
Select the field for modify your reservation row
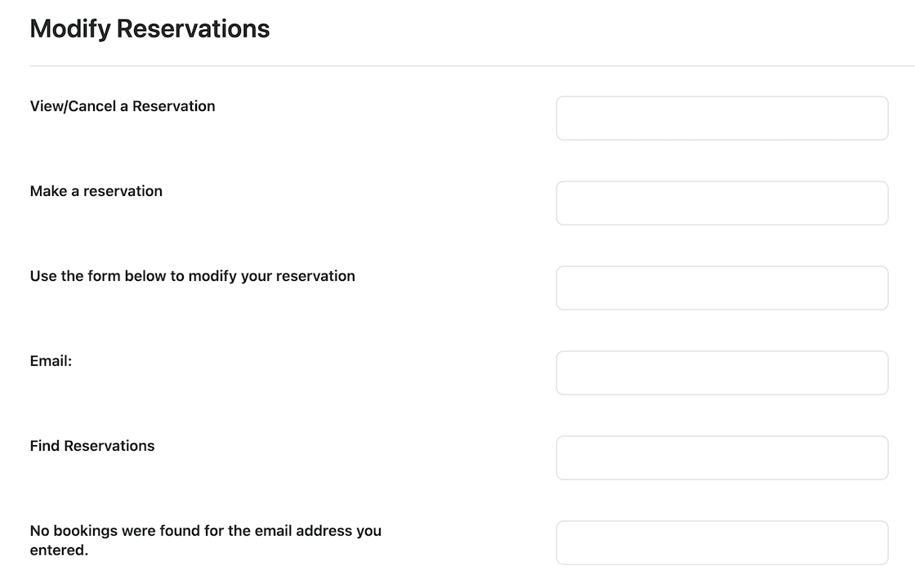point(722,288)
